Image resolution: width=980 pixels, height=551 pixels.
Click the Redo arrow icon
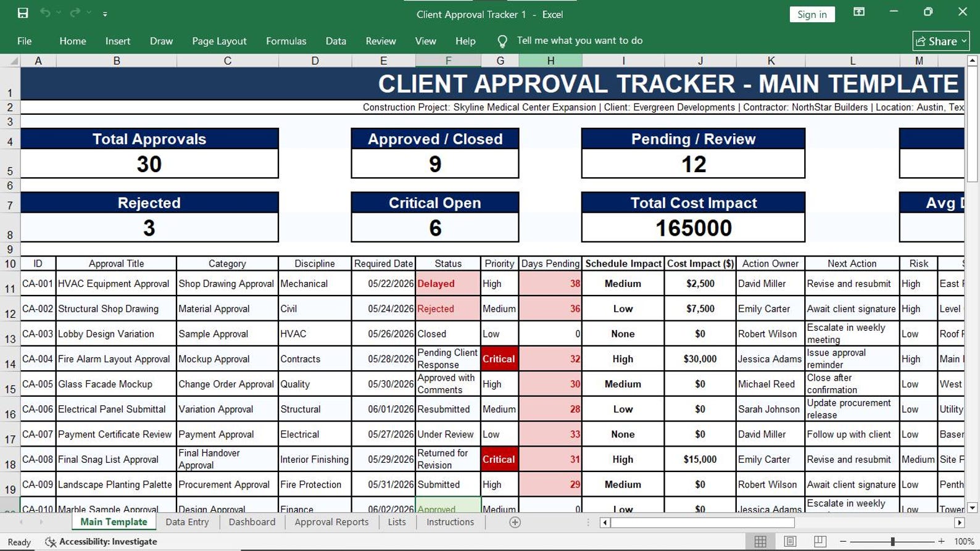[75, 13]
